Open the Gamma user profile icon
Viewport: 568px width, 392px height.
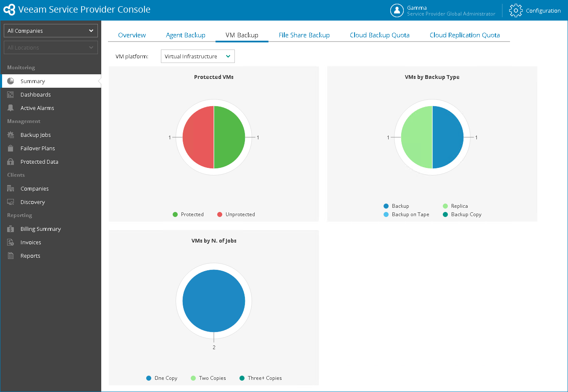coord(397,10)
